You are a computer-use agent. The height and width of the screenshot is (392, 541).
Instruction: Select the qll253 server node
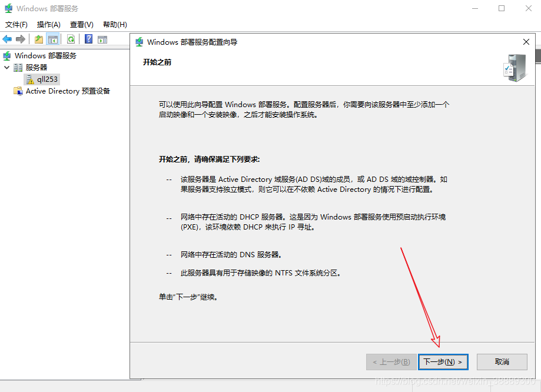[x=47, y=79]
